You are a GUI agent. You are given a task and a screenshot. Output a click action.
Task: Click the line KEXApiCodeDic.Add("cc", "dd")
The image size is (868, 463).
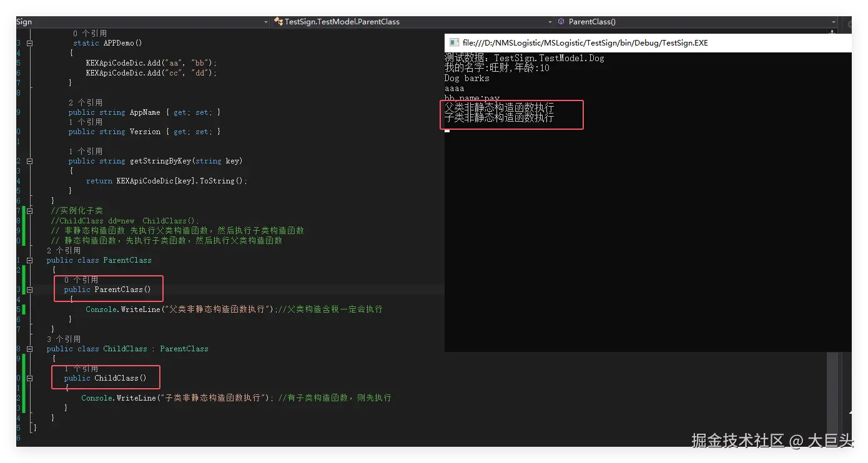151,73
